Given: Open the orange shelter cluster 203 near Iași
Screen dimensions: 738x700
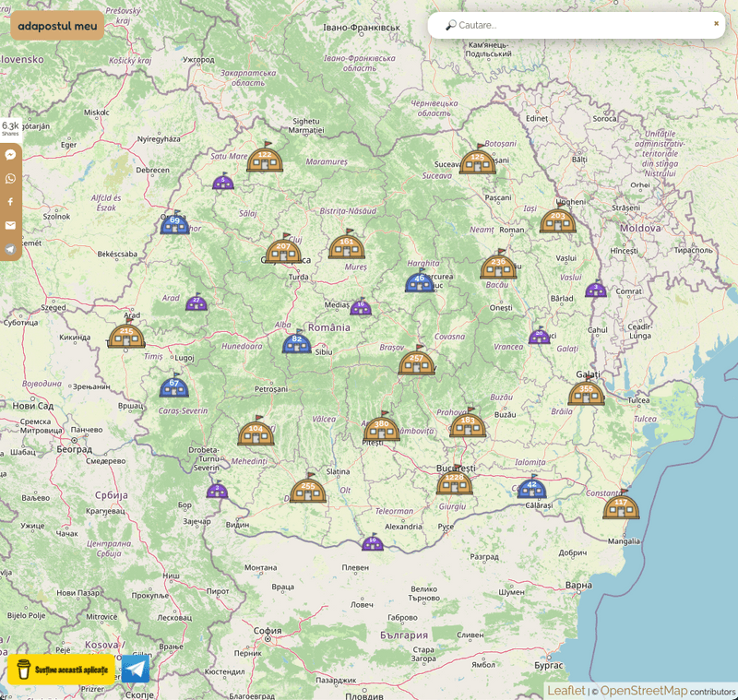Looking at the screenshot, I should coord(558,219).
